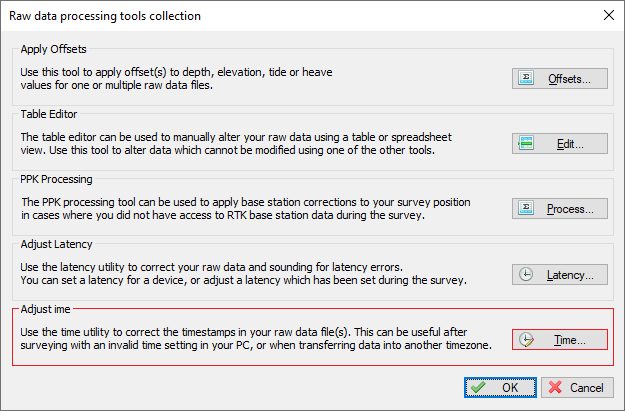Click the clock icon on Latency button
The width and height of the screenshot is (625, 411).
pyautogui.click(x=526, y=274)
